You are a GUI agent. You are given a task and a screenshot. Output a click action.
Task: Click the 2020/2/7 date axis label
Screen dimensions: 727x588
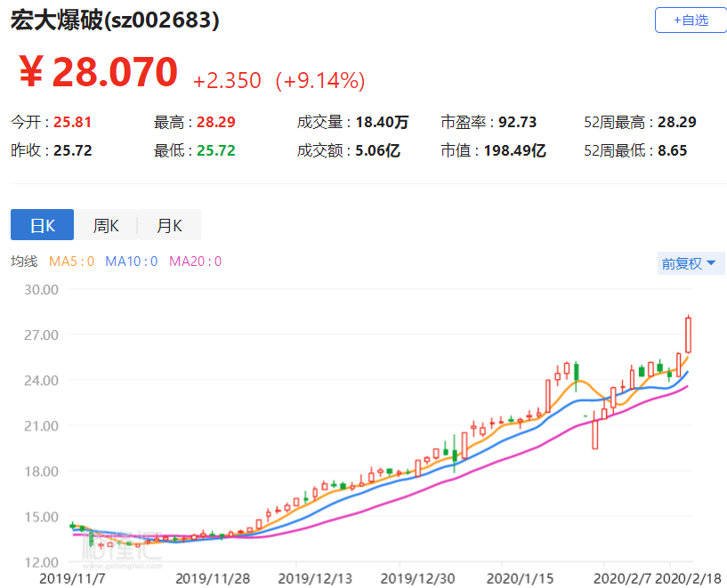click(623, 578)
